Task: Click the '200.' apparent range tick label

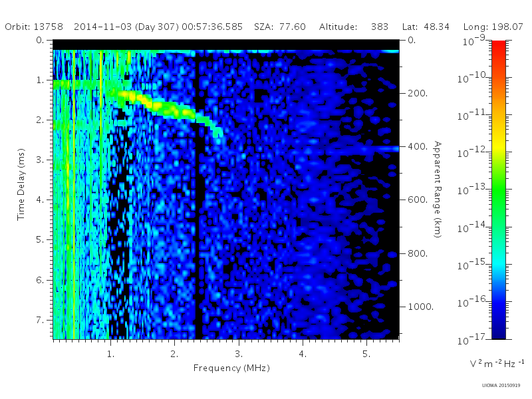Action: pos(418,93)
